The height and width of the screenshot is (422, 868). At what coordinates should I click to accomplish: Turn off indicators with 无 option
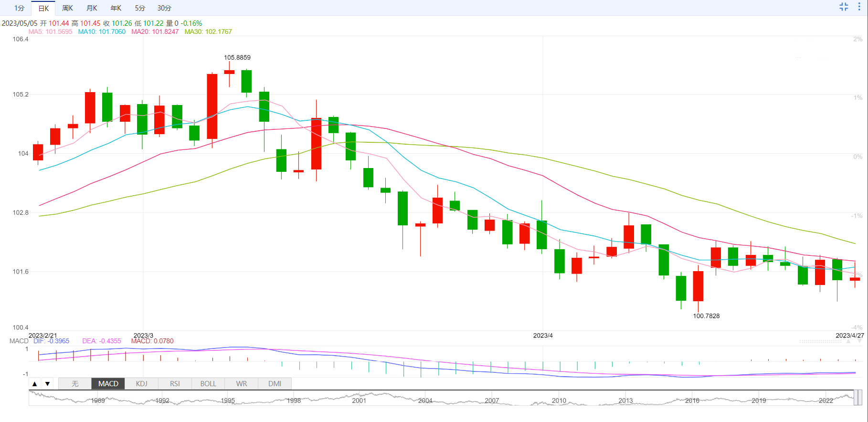[75, 384]
